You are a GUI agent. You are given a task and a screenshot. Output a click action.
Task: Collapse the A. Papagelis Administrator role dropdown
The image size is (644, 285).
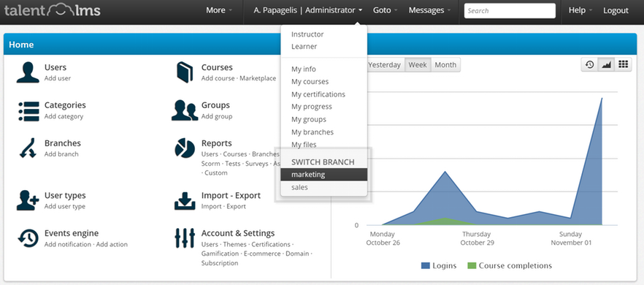pyautogui.click(x=308, y=11)
